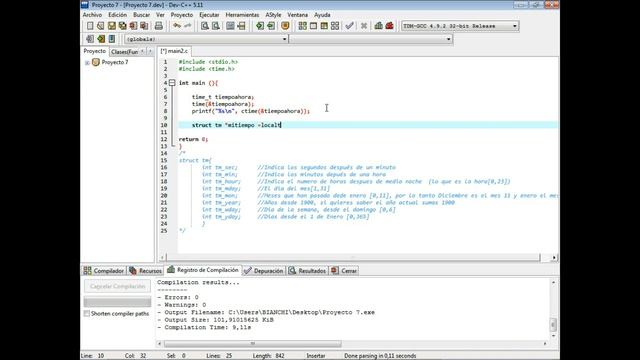This screenshot has width=640, height=360.
Task: Collapse the main function fold marker on line 4
Action: (x=172, y=83)
